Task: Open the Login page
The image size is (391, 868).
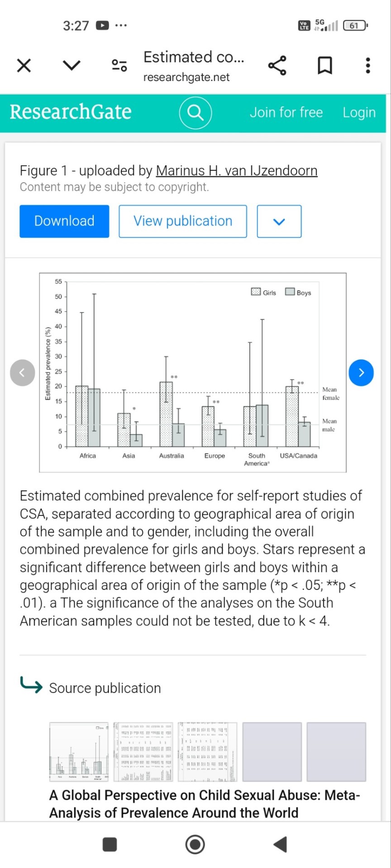Action: click(359, 113)
